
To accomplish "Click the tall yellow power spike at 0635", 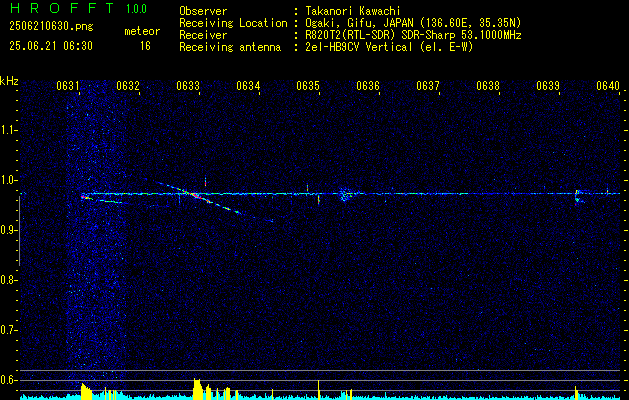I will coord(318,388).
